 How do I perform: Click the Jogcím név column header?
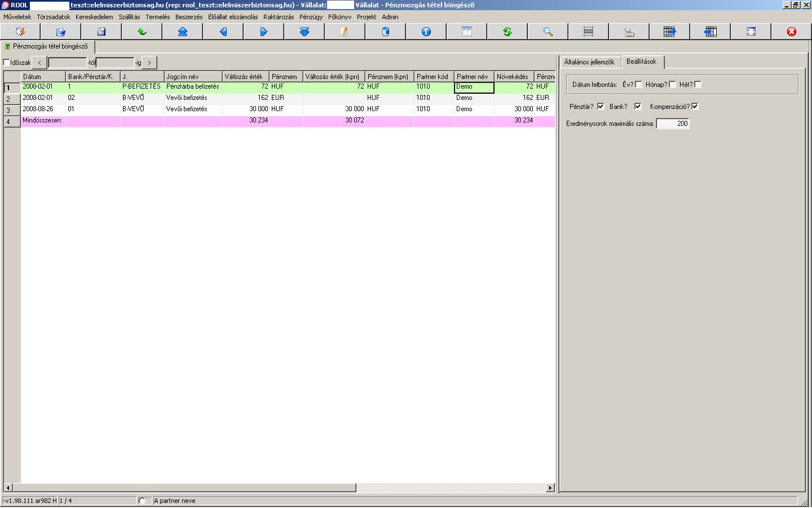point(193,77)
